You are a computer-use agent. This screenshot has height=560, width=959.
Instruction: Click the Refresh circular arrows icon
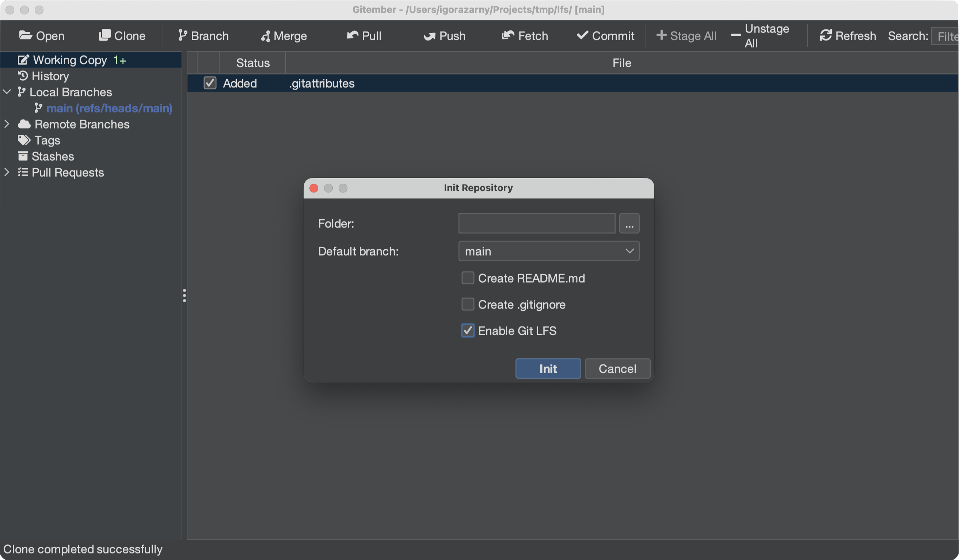[826, 35]
